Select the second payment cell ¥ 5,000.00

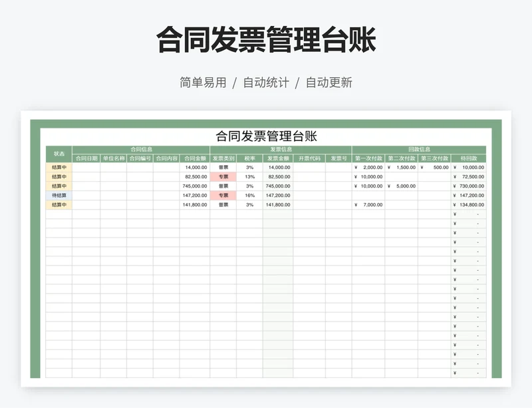pyautogui.click(x=402, y=186)
